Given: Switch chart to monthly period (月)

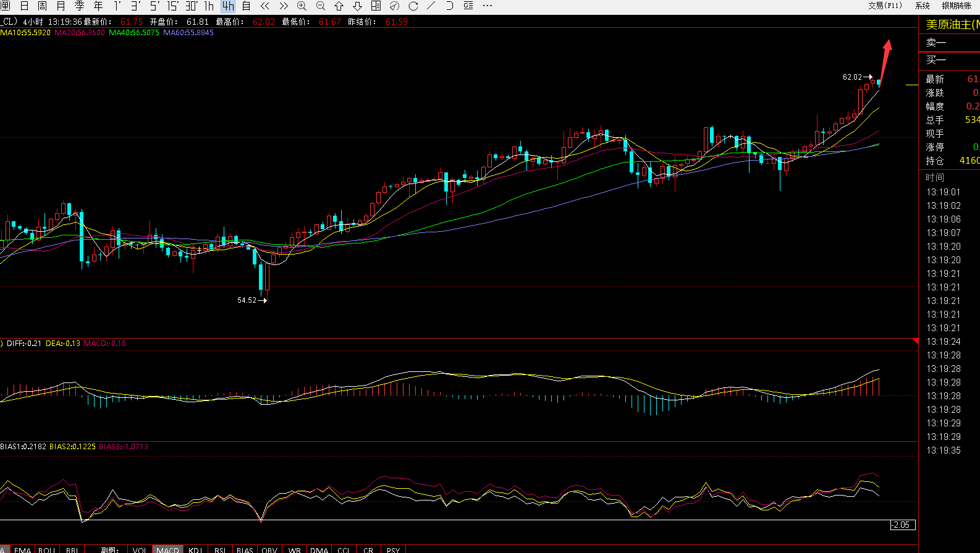Looking at the screenshot, I should coord(61,6).
